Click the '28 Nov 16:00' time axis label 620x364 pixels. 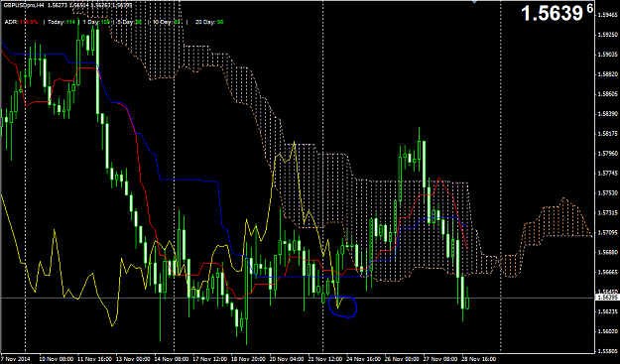[479, 359]
